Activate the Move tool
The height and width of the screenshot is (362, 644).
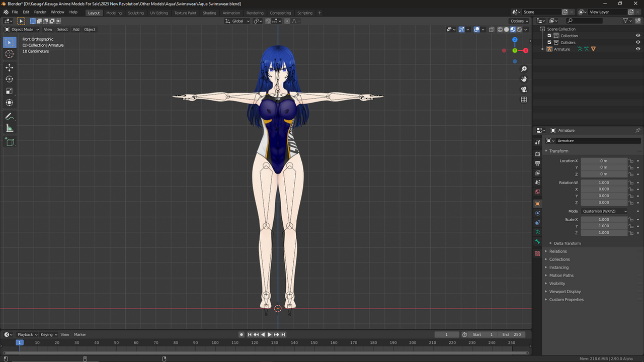(10, 67)
